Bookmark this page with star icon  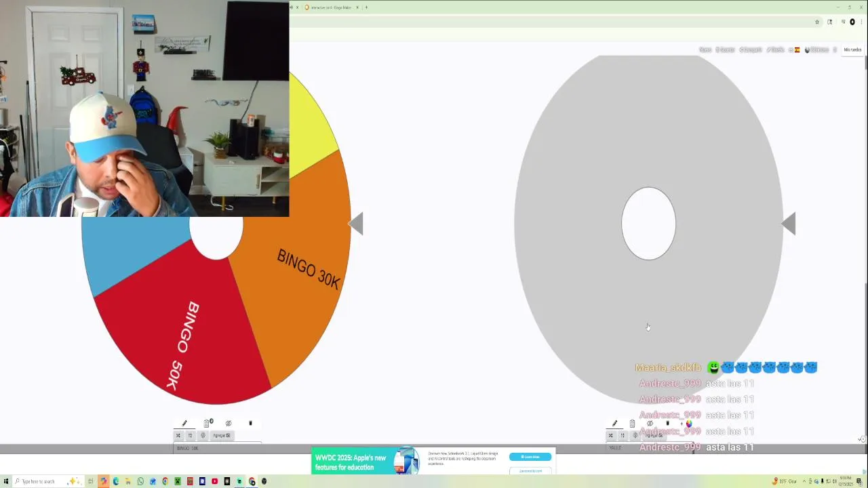pos(817,22)
